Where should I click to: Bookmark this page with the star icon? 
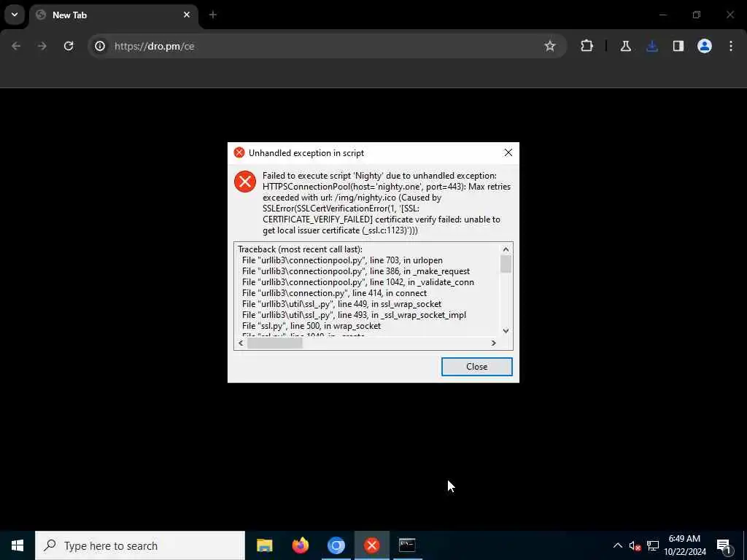(550, 46)
